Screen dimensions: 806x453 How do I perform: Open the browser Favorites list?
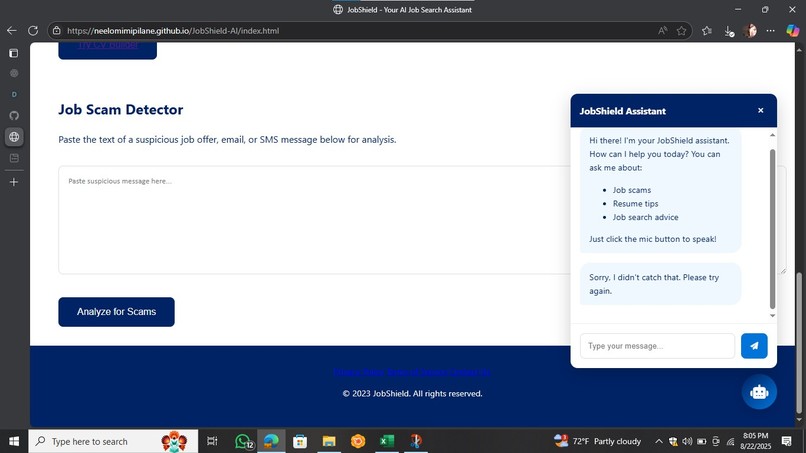(707, 31)
